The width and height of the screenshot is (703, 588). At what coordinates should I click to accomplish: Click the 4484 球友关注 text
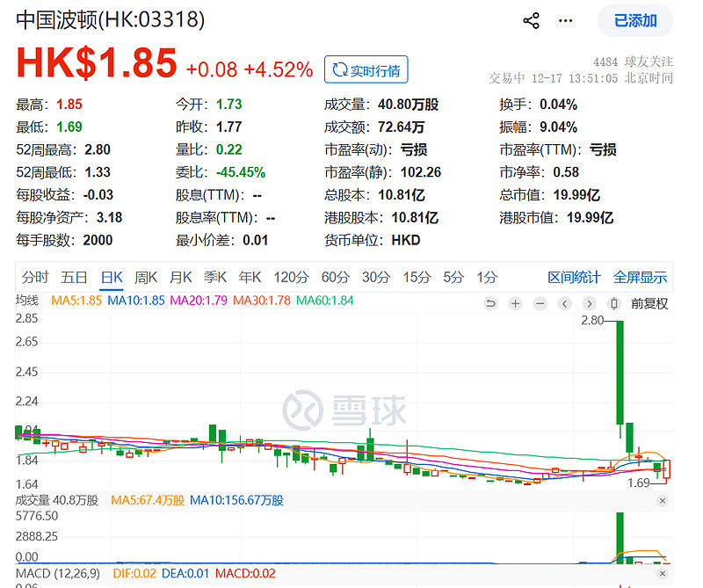click(x=633, y=62)
